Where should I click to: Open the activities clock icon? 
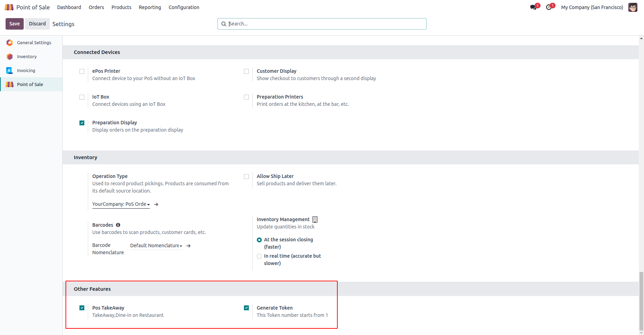[x=549, y=7]
